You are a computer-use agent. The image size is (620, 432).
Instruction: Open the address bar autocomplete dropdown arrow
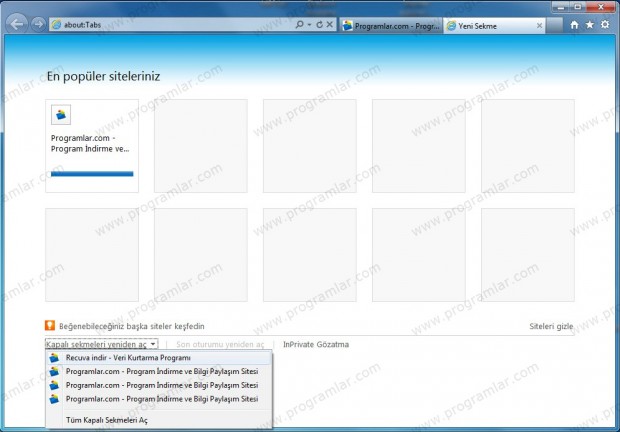(x=309, y=25)
